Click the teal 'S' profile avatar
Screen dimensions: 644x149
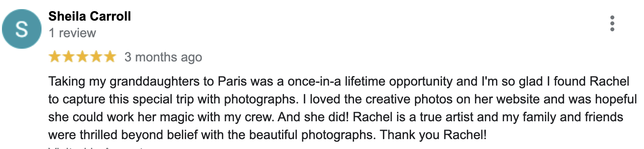(x=22, y=29)
